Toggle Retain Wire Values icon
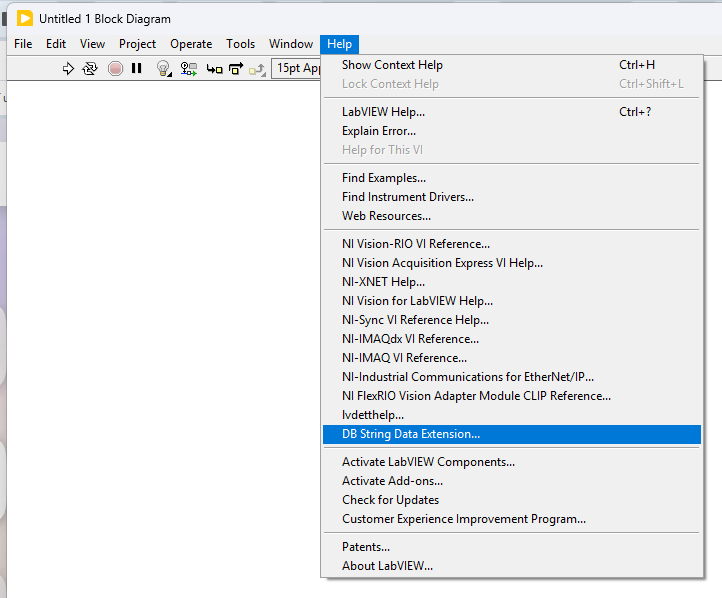This screenshot has height=598, width=722. pos(188,69)
